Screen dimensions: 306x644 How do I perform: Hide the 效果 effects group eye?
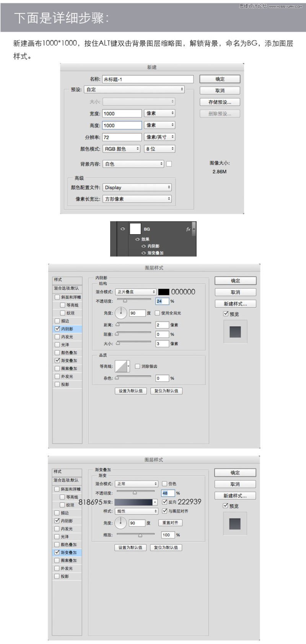click(x=137, y=239)
